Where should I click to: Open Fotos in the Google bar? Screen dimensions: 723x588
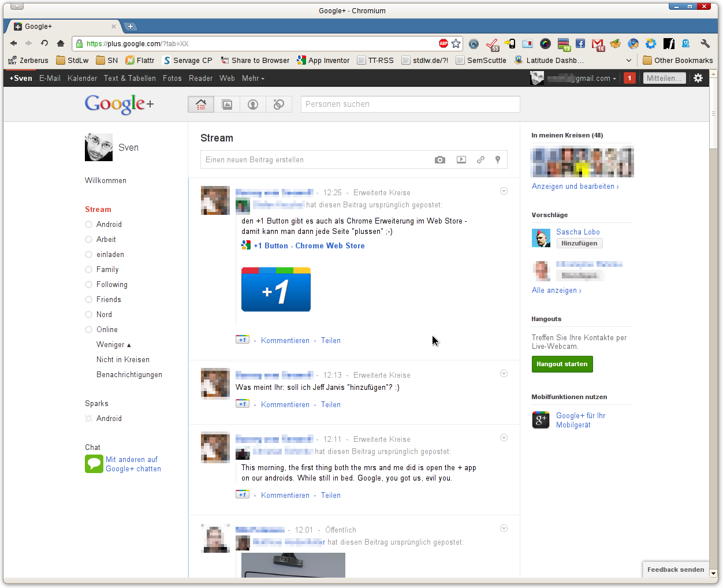(x=172, y=79)
